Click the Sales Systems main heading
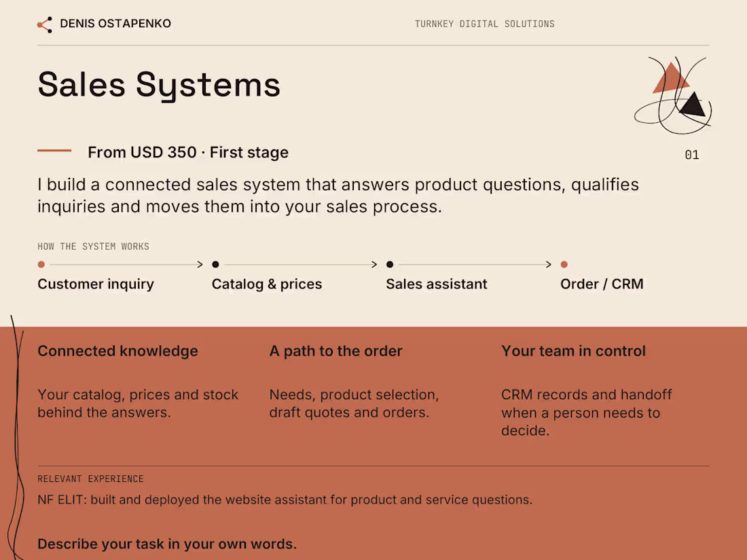 [x=159, y=86]
